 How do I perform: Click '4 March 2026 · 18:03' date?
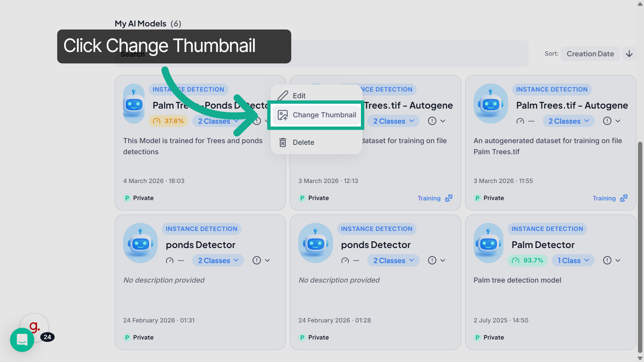pos(154,181)
